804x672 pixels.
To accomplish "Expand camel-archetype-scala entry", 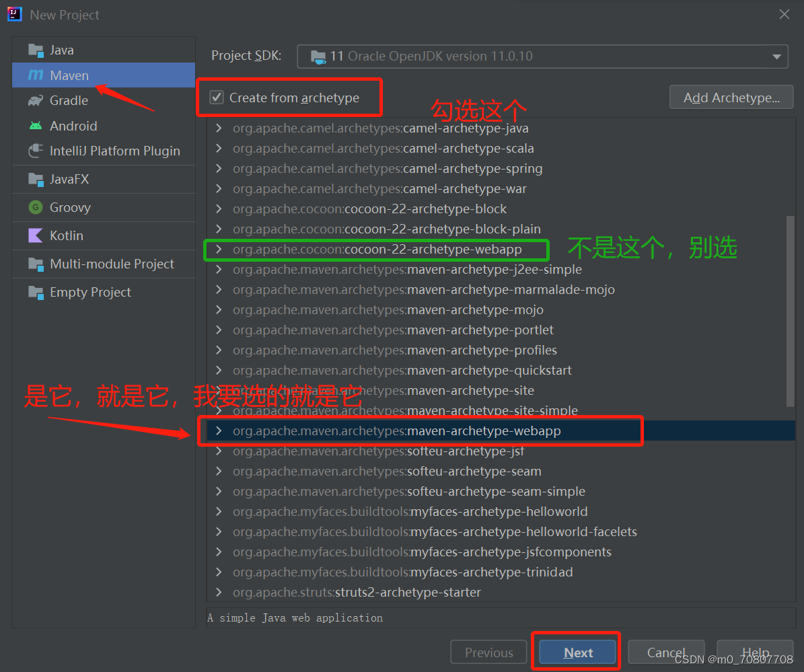I will pyautogui.click(x=219, y=148).
